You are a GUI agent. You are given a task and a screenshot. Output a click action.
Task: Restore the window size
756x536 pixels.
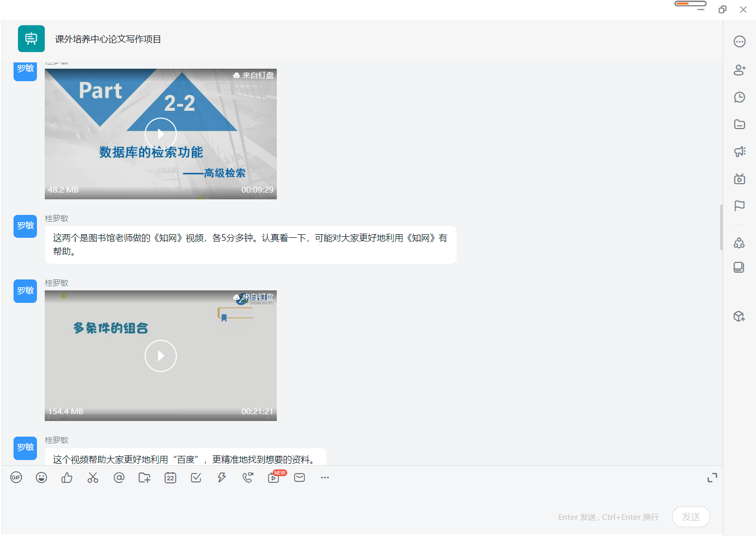(722, 9)
